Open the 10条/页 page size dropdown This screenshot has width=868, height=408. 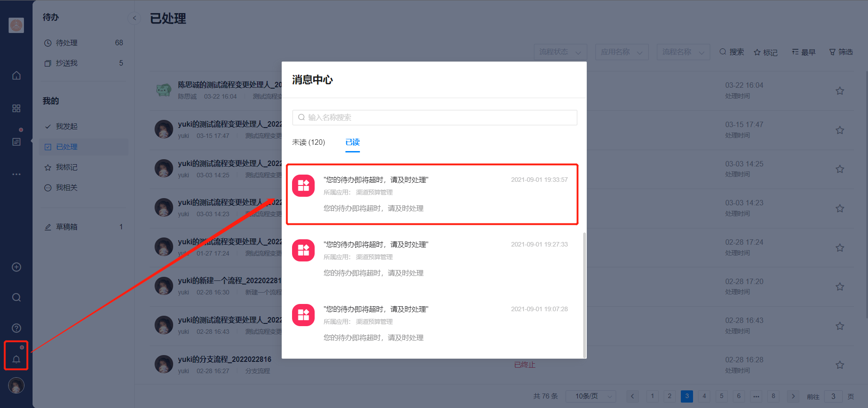click(591, 396)
